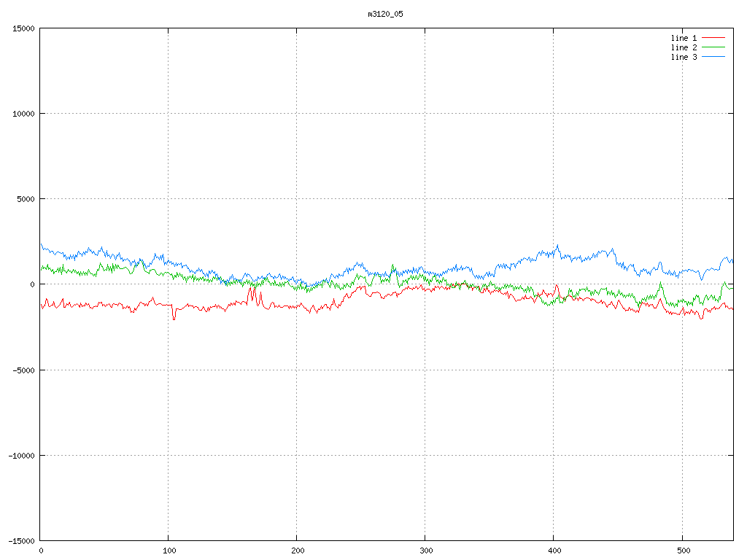Screen dimensions: 747x560
Task: Select the blue line 3 legend sample
Action: pyautogui.click(x=713, y=56)
